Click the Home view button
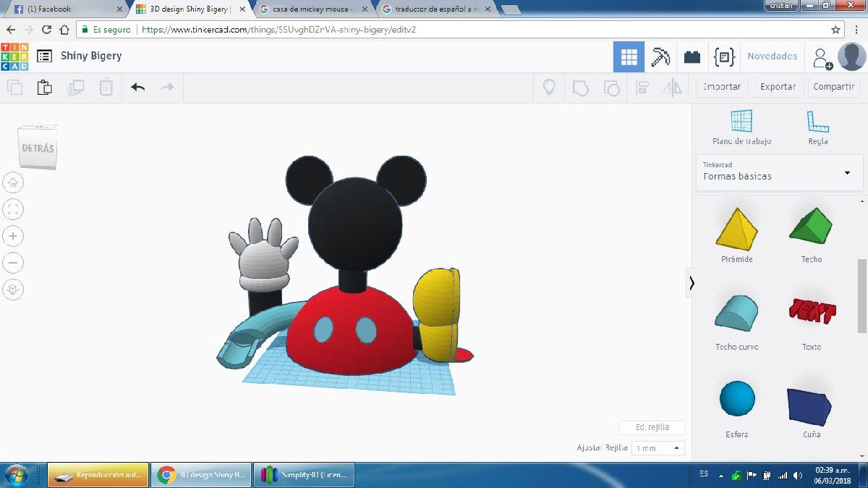 [14, 182]
